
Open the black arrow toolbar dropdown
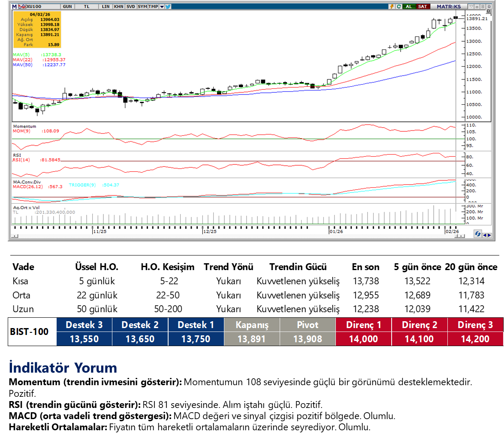(x=162, y=6)
